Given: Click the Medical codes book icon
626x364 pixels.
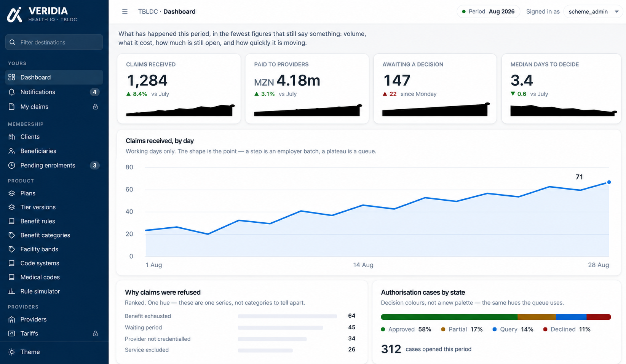Looking at the screenshot, I should tap(12, 277).
